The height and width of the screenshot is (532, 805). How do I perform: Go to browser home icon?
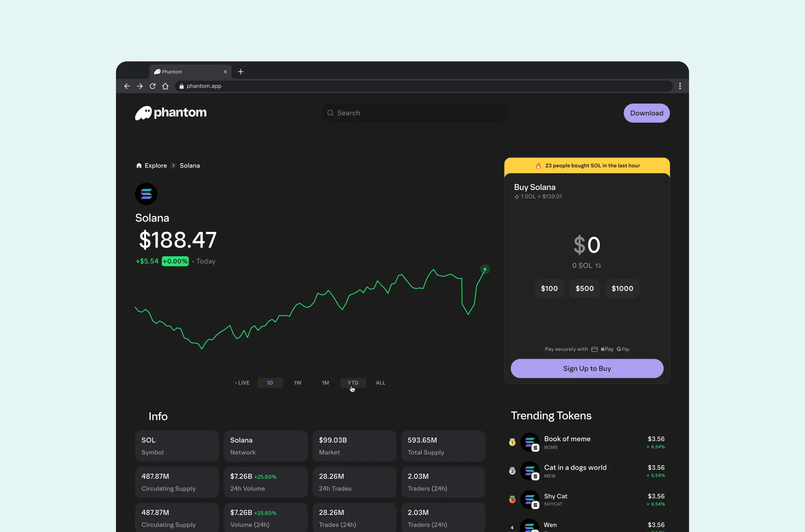165,86
